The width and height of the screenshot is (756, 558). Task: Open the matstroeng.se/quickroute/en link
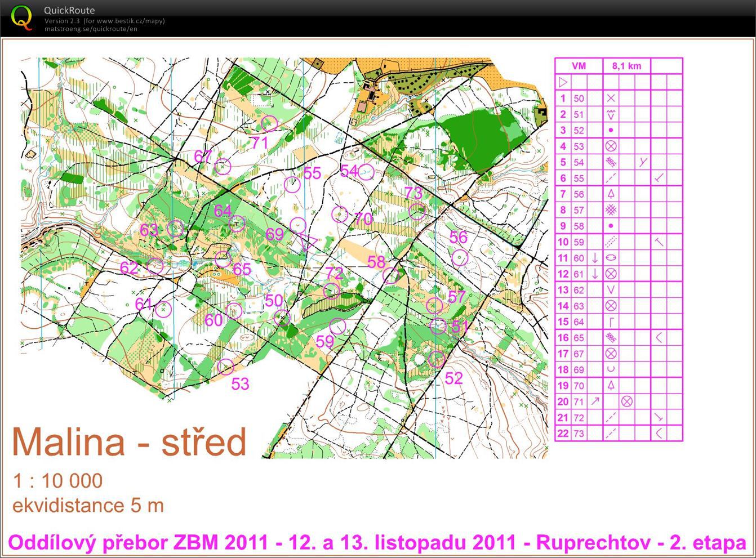(x=91, y=29)
